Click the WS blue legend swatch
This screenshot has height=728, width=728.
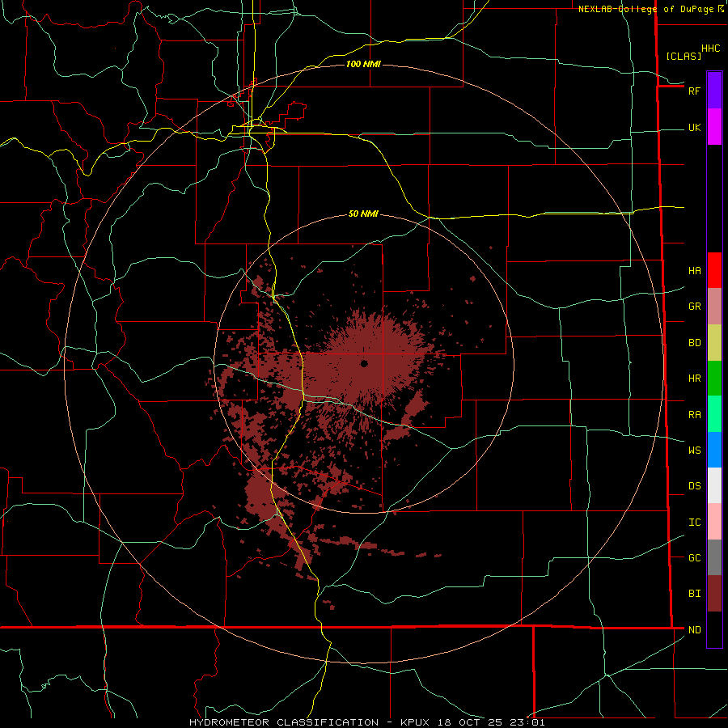714,450
